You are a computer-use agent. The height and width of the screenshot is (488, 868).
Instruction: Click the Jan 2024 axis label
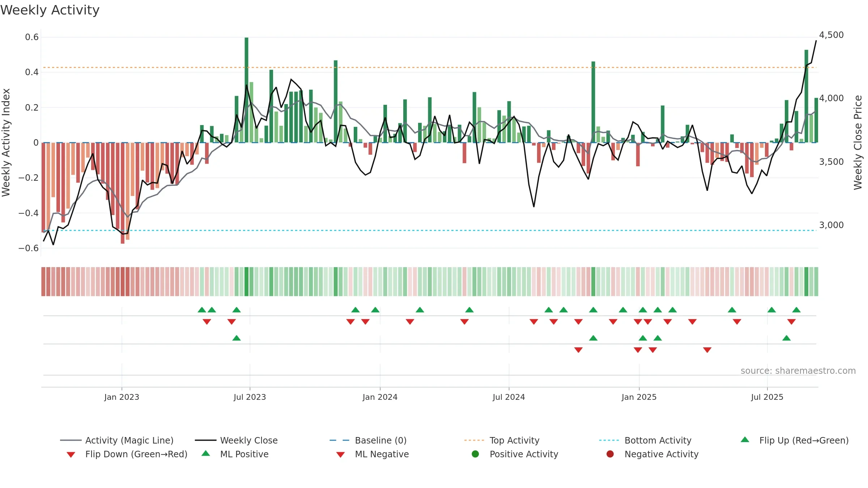point(380,397)
